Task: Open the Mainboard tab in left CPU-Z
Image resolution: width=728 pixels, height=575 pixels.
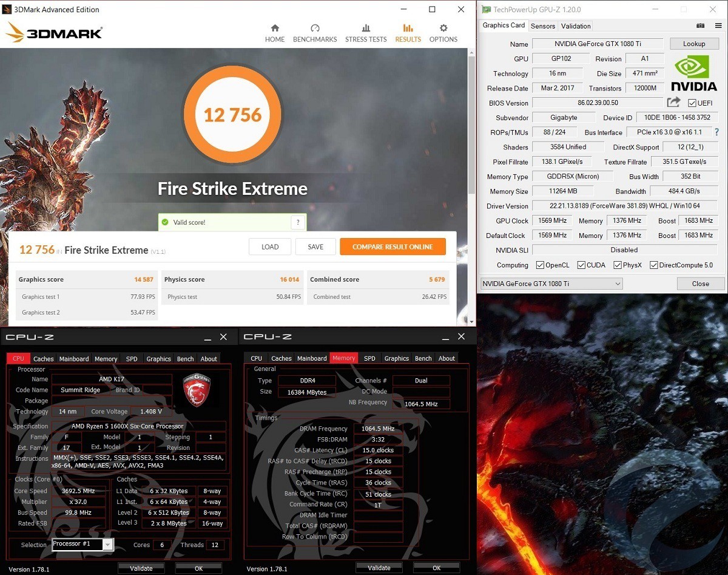Action: (74, 359)
